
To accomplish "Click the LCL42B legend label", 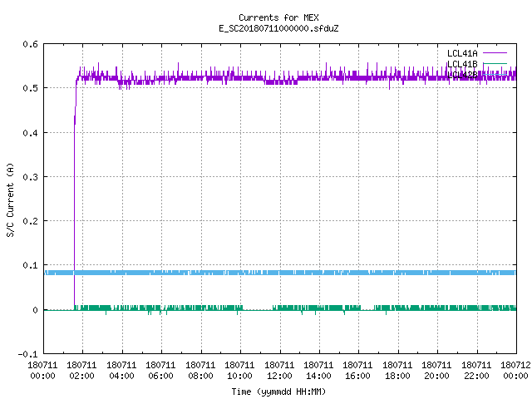I will (462, 75).
